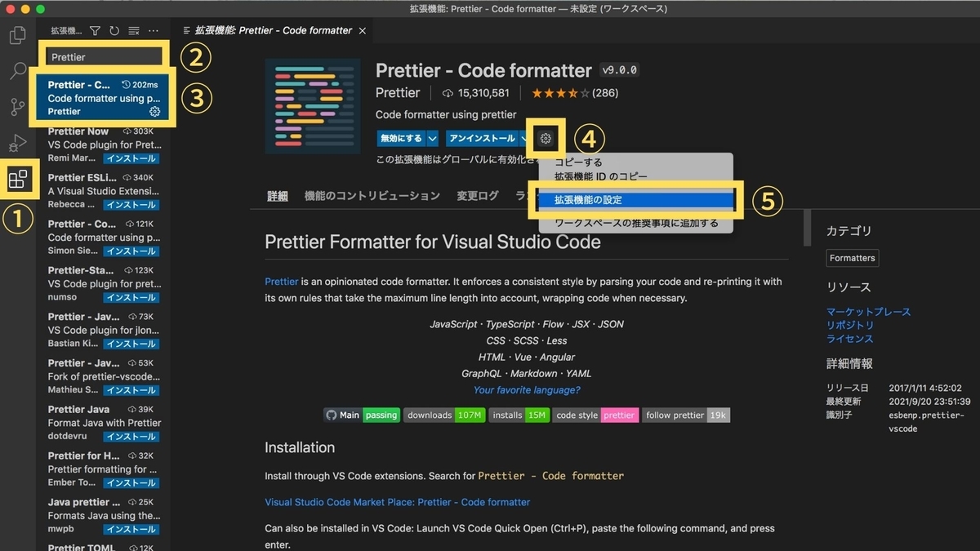The width and height of the screenshot is (980, 551).
Task: Open the リポジトリ resource link
Action: pos(850,325)
